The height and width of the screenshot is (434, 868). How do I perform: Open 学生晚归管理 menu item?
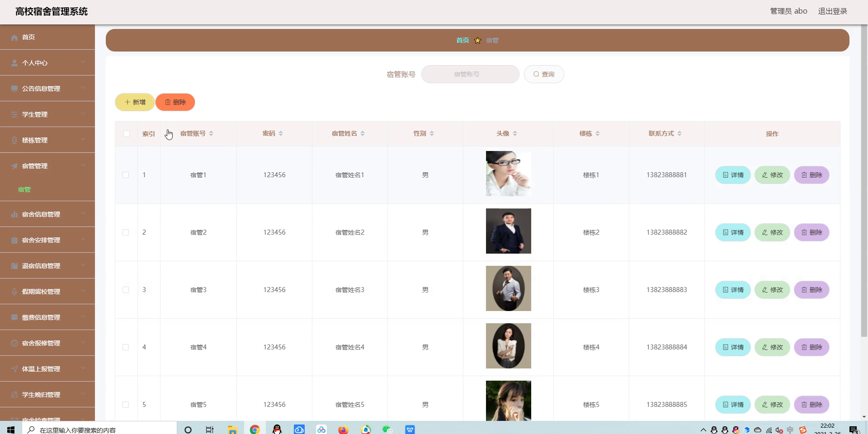(47, 395)
